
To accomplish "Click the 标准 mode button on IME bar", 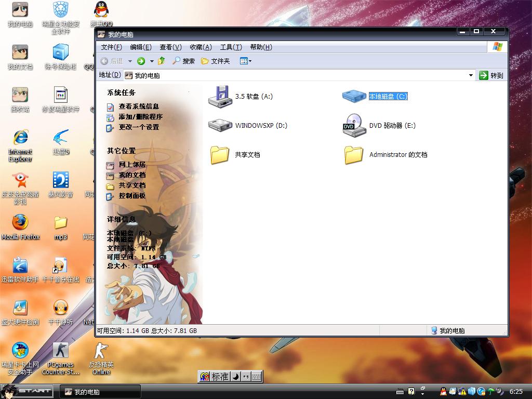I will pos(220,377).
